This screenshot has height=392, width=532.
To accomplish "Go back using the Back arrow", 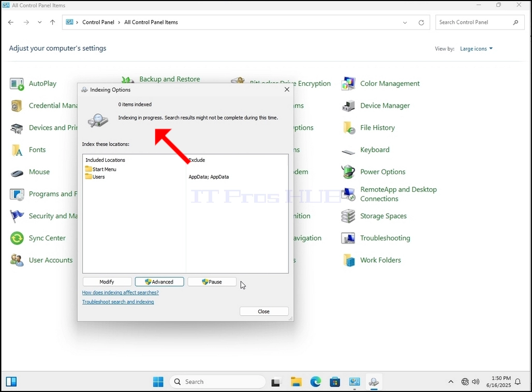I will tap(11, 22).
